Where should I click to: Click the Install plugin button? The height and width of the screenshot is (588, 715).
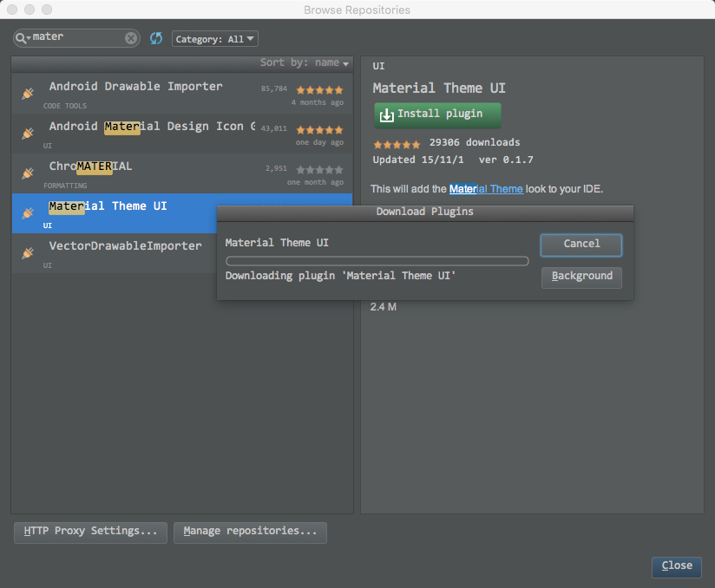pyautogui.click(x=437, y=114)
